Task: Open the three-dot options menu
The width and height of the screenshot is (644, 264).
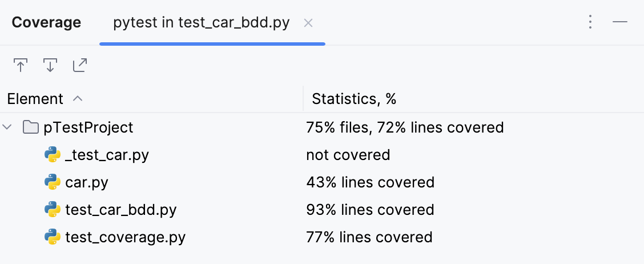Action: click(x=590, y=22)
